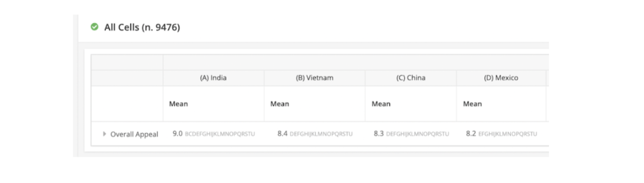This screenshot has width=644, height=183.
Task: Click China's significance letters next to 8.3
Action: [x=417, y=134]
